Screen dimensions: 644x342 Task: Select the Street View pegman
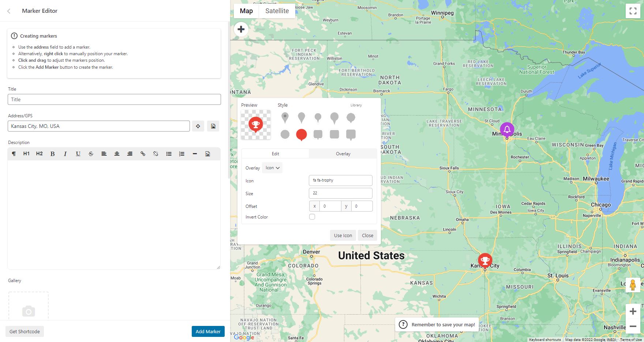point(633,285)
